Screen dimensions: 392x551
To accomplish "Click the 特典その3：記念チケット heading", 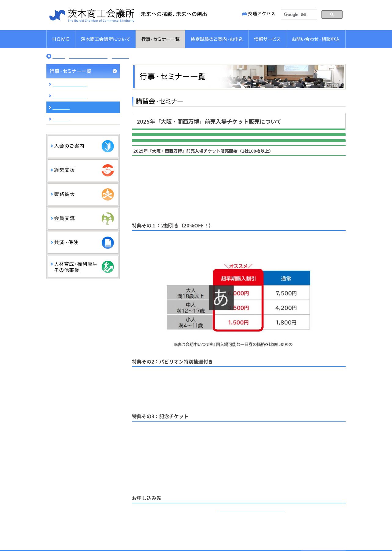I will point(160,416).
